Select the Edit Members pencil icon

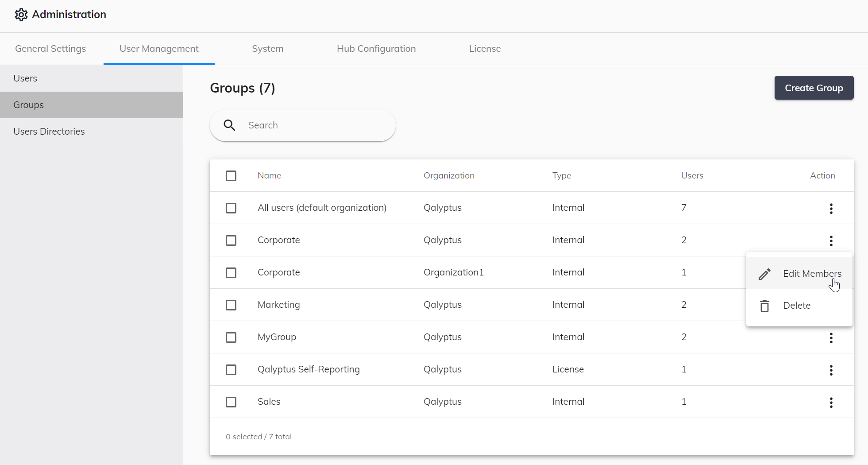point(764,274)
